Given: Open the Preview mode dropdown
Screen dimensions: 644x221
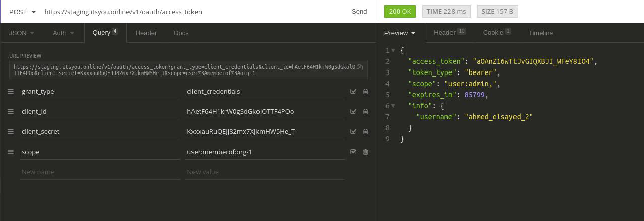Looking at the screenshot, I should [400, 33].
